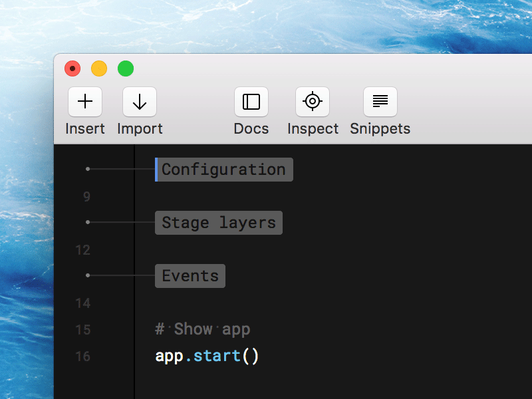532x399 pixels.
Task: Toggle the fold dot beside Events
Action: (88, 275)
